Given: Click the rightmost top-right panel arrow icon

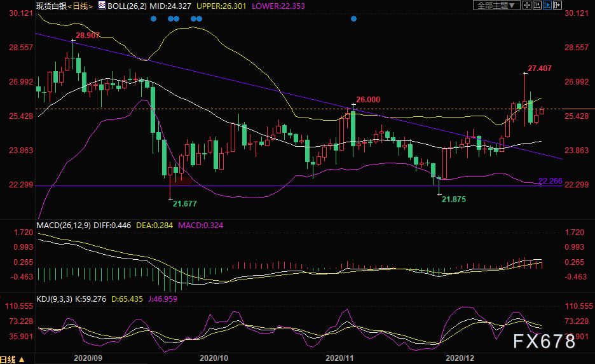Looking at the screenshot, I should pyautogui.click(x=558, y=6).
